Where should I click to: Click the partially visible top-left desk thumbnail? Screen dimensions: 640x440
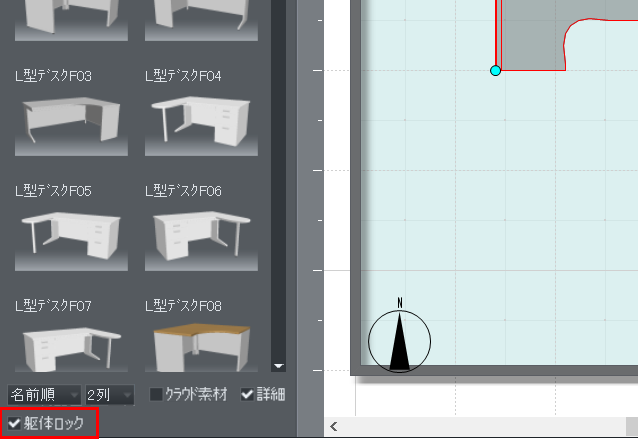coord(71,20)
